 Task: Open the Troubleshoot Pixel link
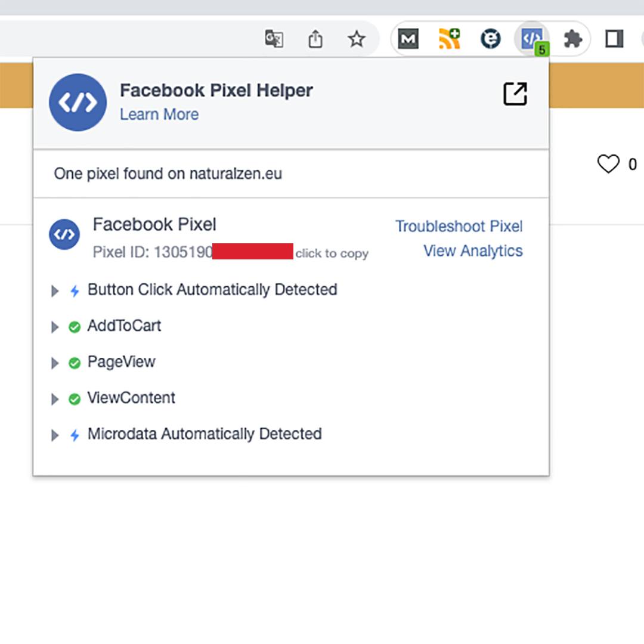(459, 226)
